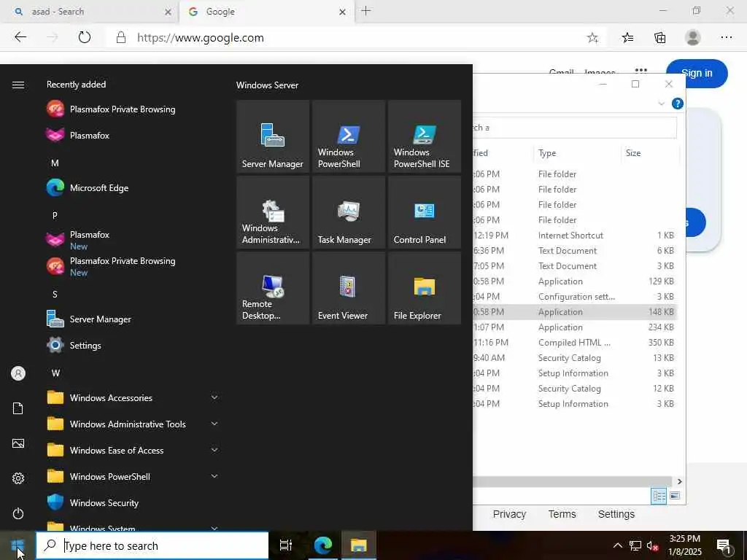Open a new browser tab
The width and height of the screenshot is (747, 560).
pyautogui.click(x=366, y=11)
